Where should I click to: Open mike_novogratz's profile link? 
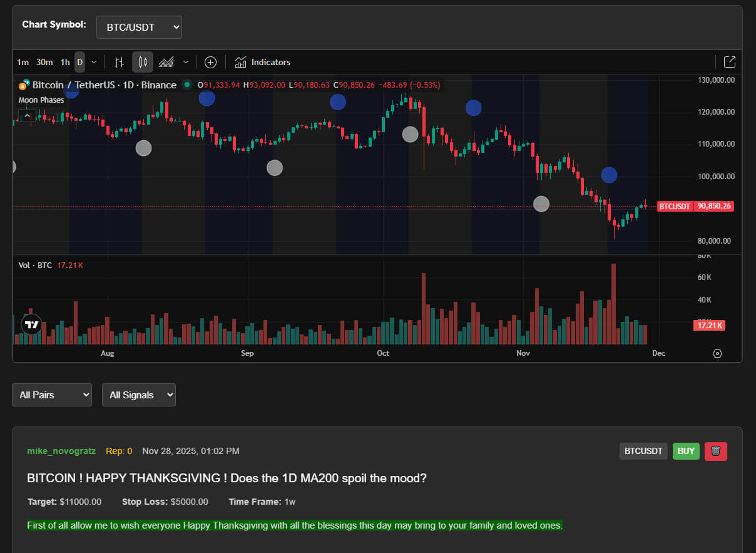point(61,451)
